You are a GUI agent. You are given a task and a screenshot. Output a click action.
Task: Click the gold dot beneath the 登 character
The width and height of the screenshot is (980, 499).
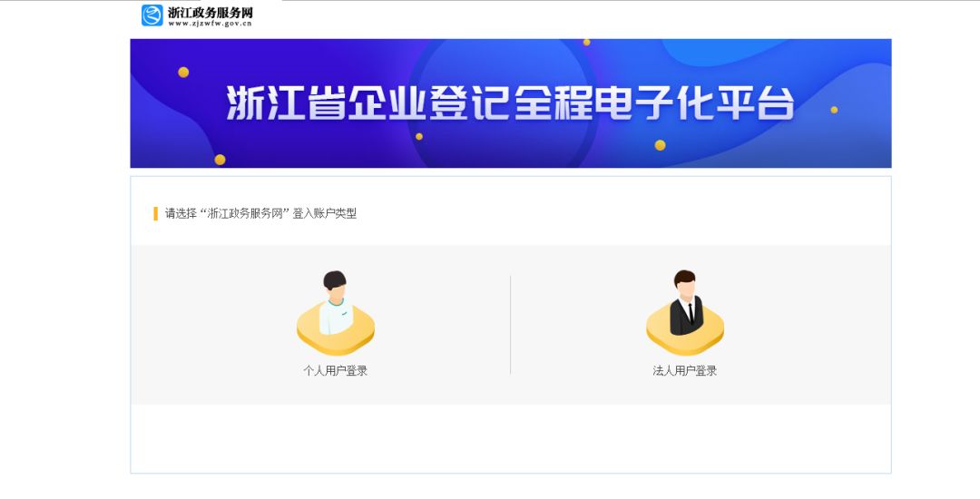(x=418, y=136)
